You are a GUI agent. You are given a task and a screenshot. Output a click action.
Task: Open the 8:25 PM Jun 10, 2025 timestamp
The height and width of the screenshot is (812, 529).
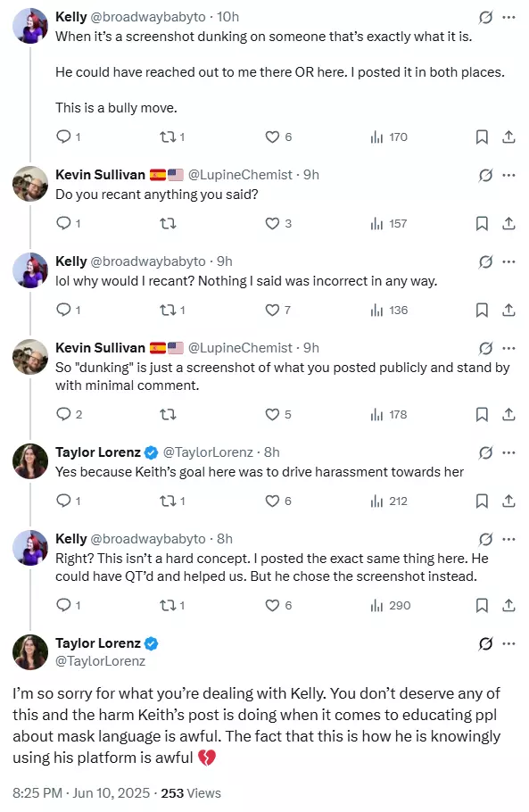(x=81, y=793)
